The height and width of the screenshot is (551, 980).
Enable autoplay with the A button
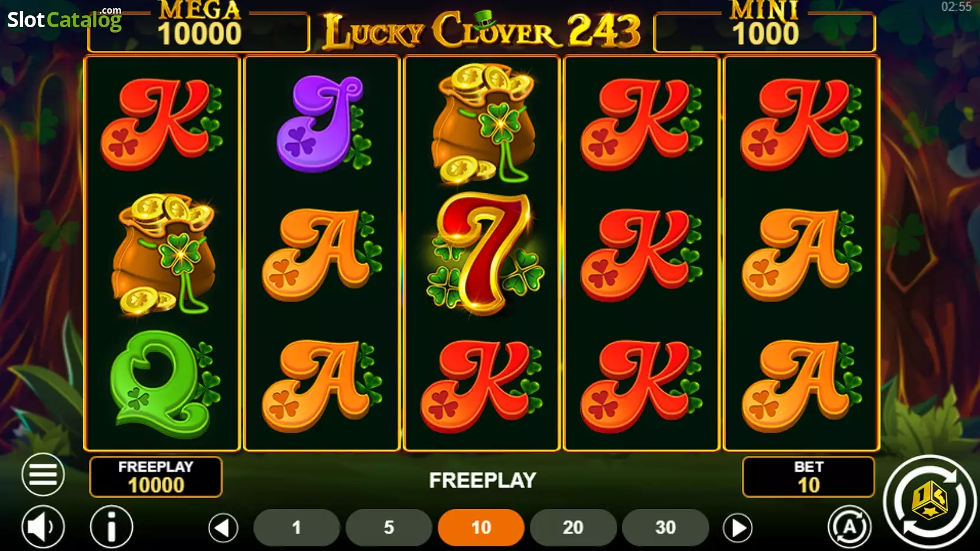tap(849, 526)
